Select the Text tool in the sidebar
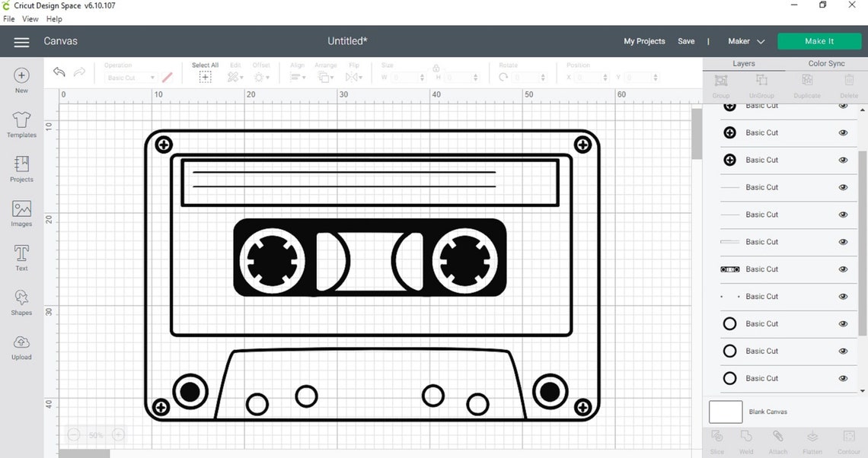The height and width of the screenshot is (458, 868). click(x=21, y=256)
